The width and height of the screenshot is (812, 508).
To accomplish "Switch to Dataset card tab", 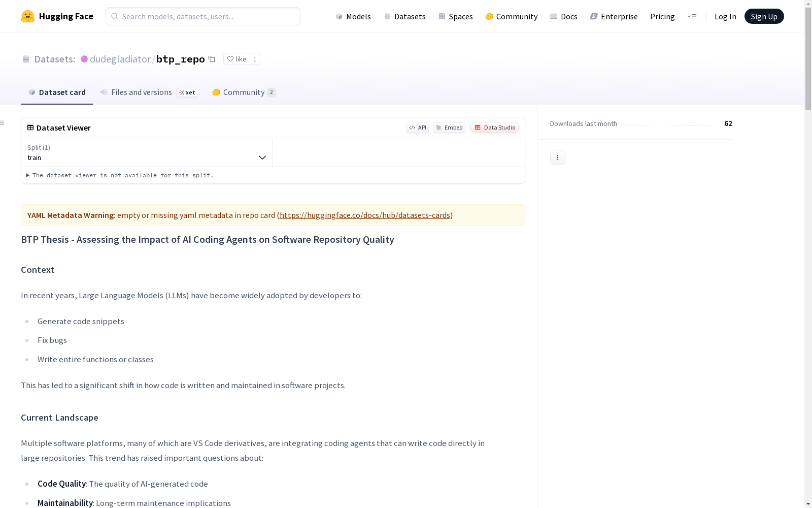I will point(57,92).
